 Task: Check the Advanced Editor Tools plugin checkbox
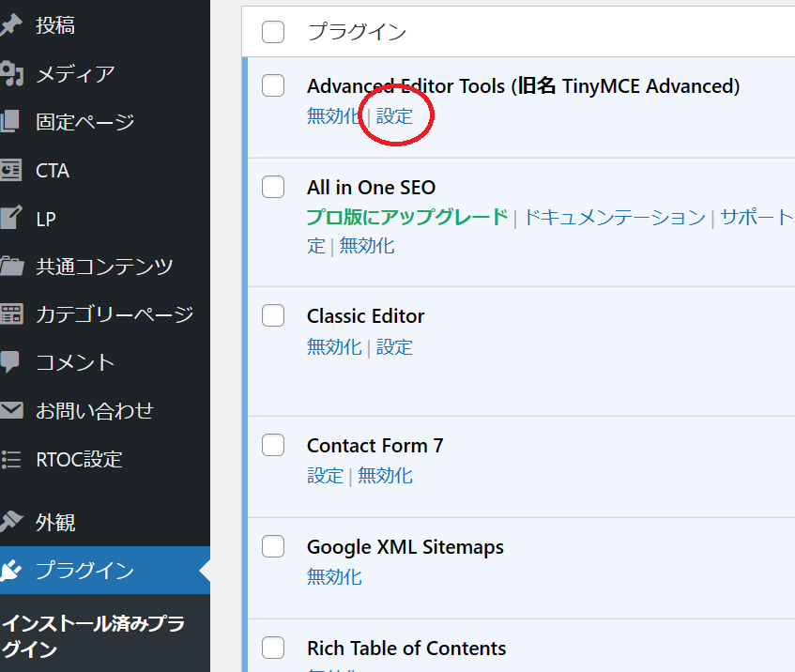click(273, 86)
